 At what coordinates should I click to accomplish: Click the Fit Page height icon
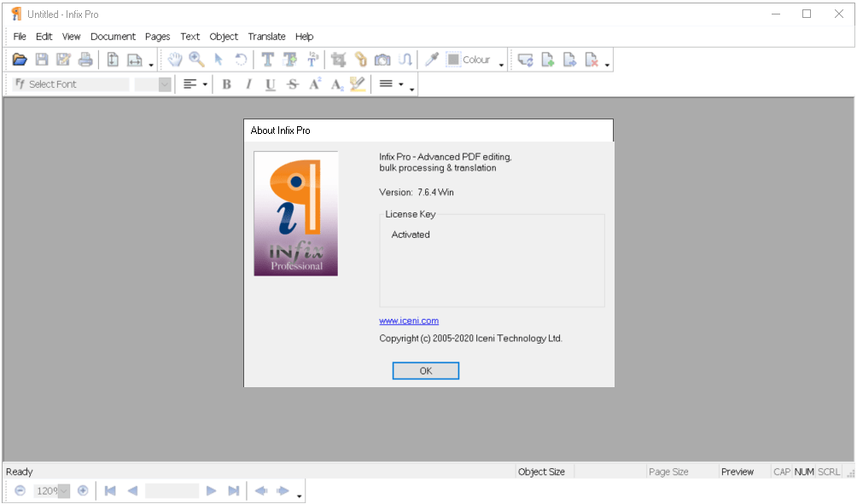pyautogui.click(x=113, y=60)
